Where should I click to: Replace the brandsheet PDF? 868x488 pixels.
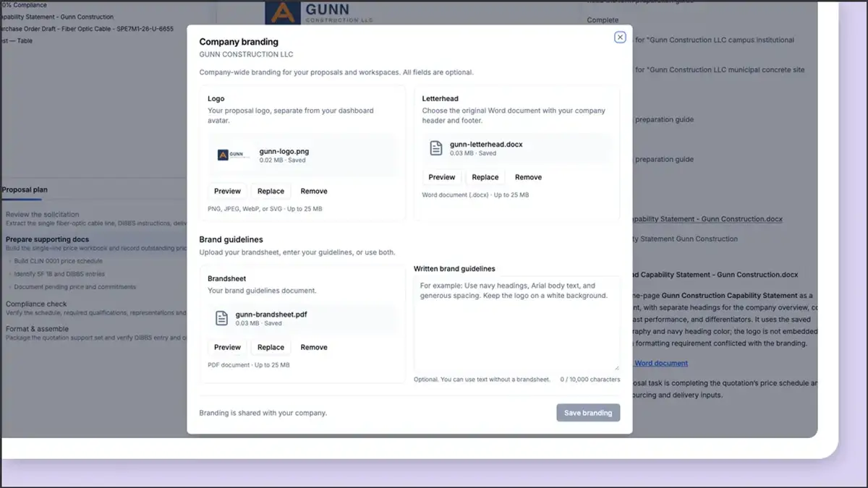271,347
